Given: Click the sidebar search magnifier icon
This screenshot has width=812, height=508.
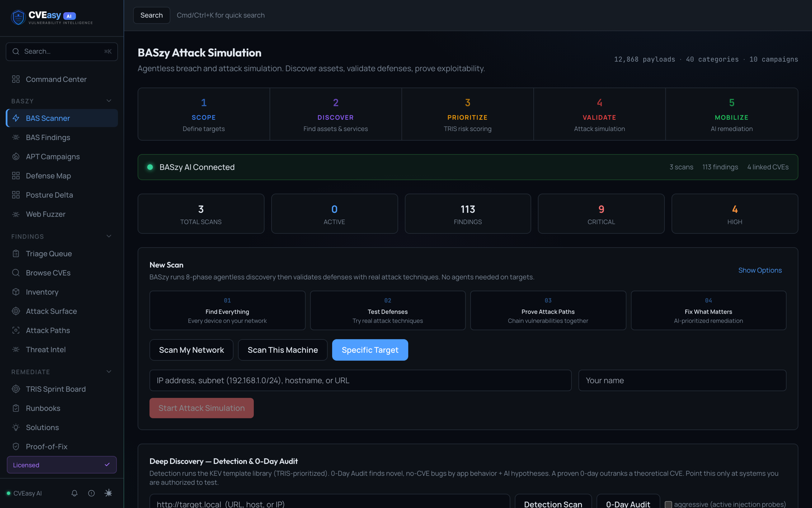Looking at the screenshot, I should [x=16, y=51].
